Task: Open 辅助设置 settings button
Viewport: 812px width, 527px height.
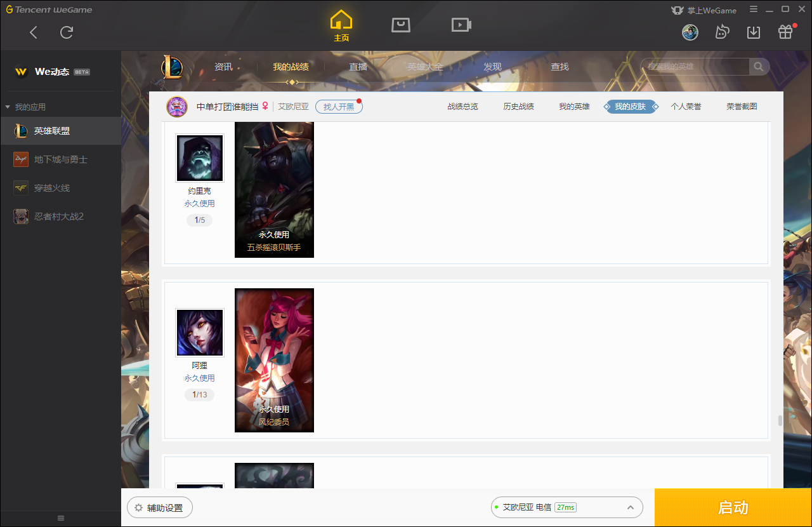Action: pos(159,507)
